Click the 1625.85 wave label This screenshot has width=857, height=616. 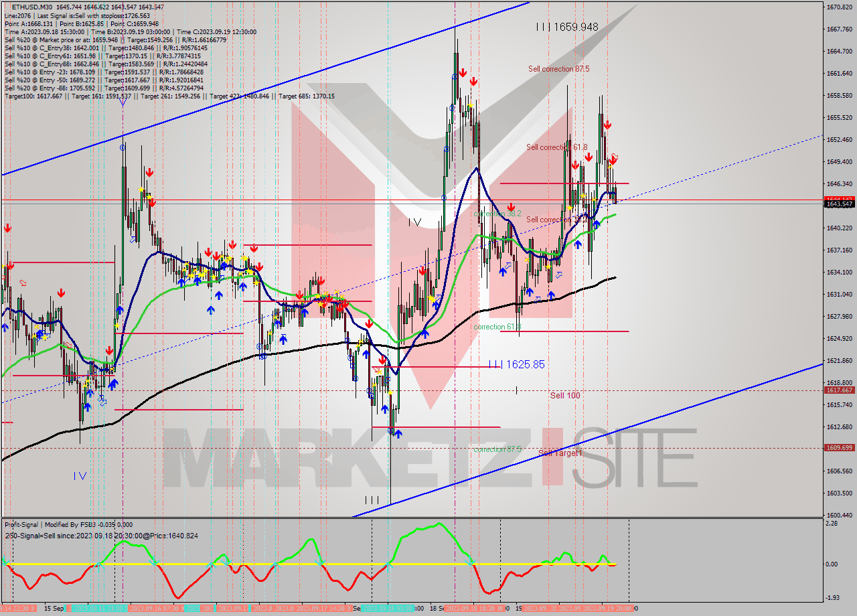(x=516, y=364)
